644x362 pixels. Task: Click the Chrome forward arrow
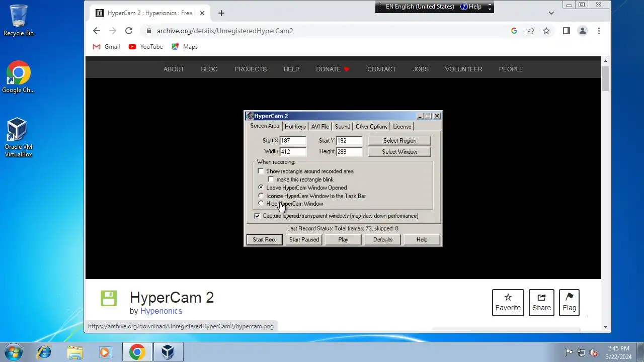pyautogui.click(x=113, y=31)
